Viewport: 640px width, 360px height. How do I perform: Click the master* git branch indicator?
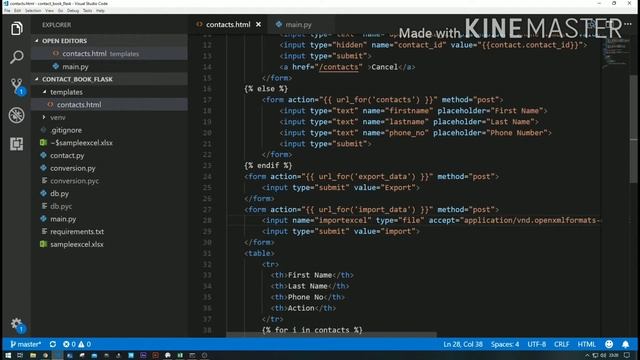(x=26, y=344)
